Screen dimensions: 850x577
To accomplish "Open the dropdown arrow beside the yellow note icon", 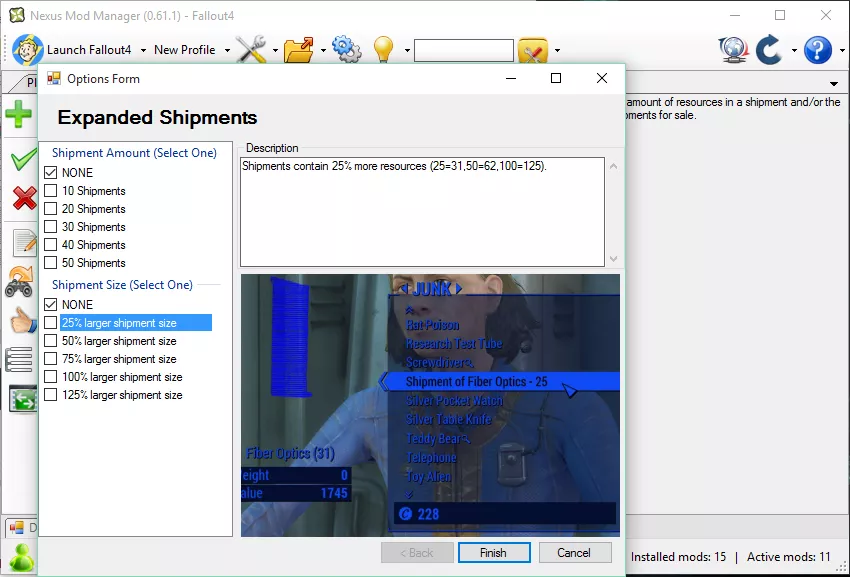I will 557,50.
